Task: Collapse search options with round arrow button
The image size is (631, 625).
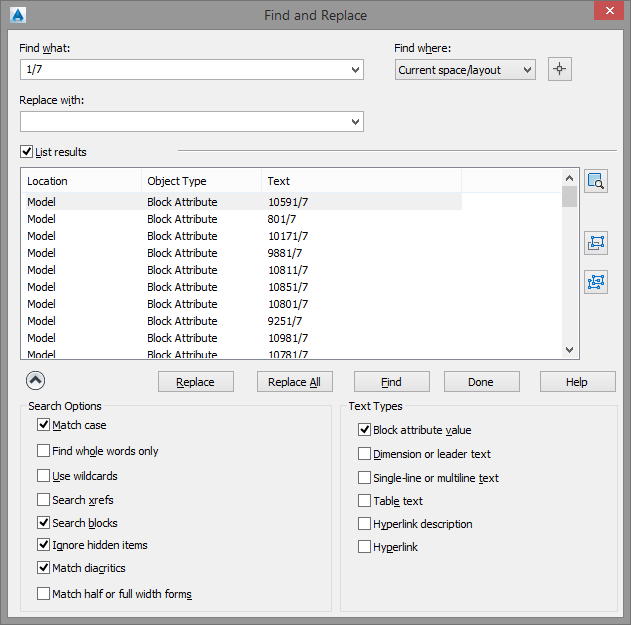Action: pos(35,380)
